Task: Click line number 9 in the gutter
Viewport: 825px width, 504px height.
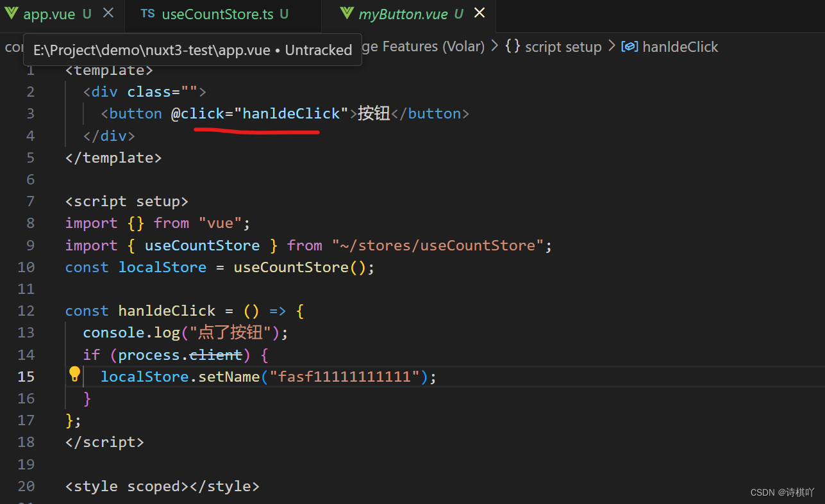Action: click(x=30, y=245)
